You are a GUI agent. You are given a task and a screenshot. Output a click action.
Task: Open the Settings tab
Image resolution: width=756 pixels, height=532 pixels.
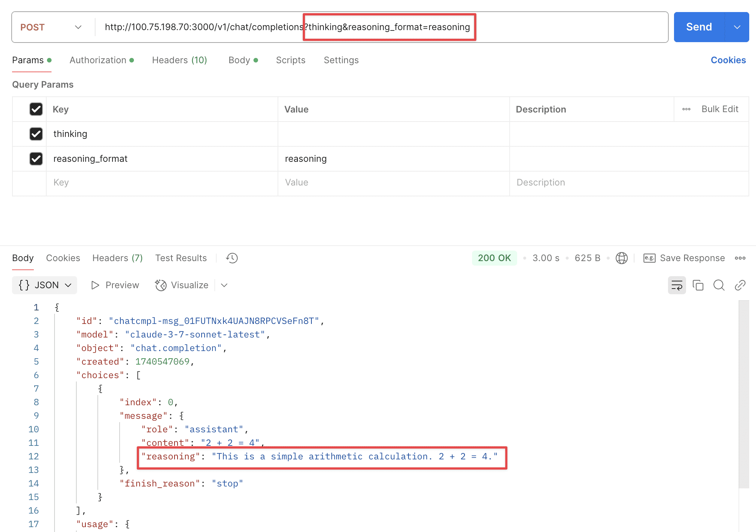[x=341, y=60]
